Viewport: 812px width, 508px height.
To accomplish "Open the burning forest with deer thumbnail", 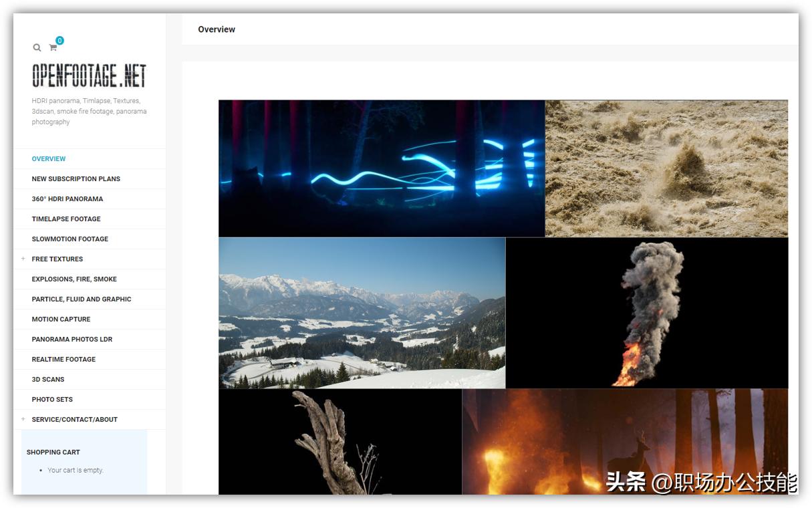I will [x=625, y=442].
